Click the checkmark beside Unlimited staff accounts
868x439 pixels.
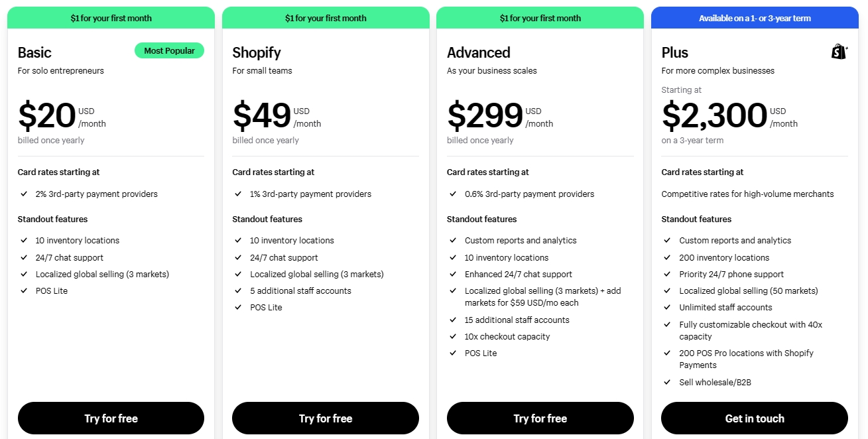click(667, 307)
